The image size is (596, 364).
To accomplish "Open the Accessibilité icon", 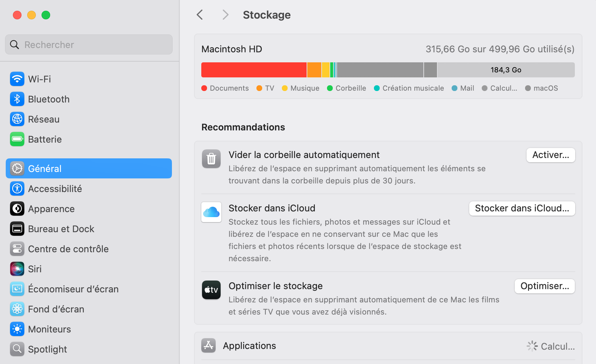I will coord(17,188).
